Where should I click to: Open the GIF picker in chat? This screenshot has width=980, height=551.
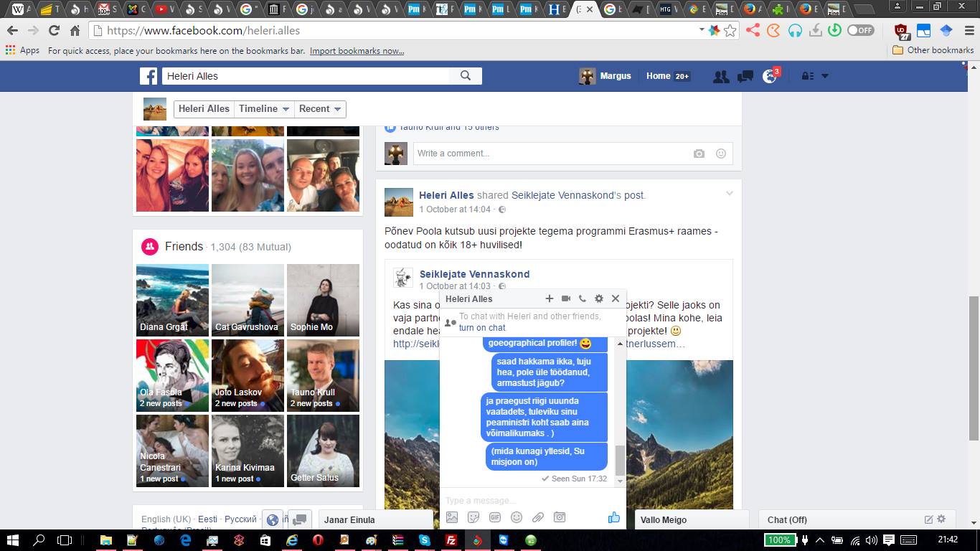(495, 517)
